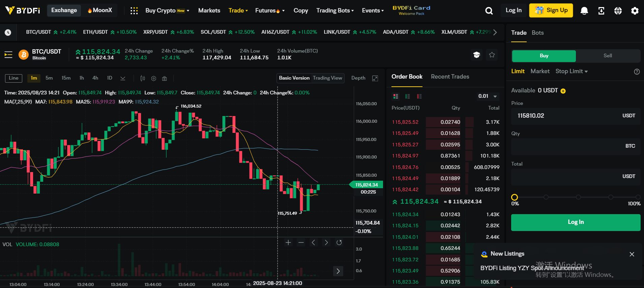Click the green Log In button
Screen dimensions: 644x288
pyautogui.click(x=576, y=222)
